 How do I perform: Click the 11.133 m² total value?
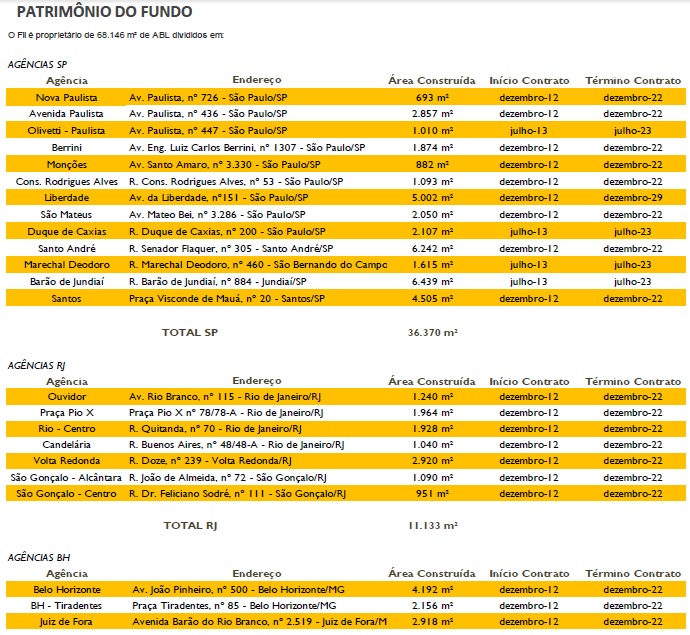[x=432, y=525]
